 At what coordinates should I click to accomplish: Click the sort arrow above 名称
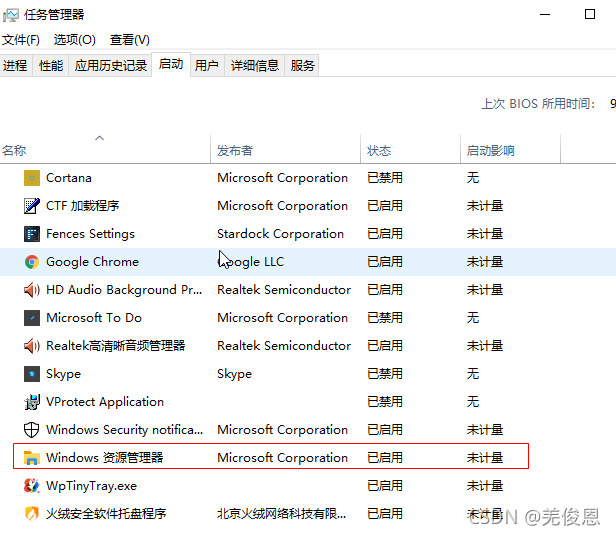click(99, 138)
